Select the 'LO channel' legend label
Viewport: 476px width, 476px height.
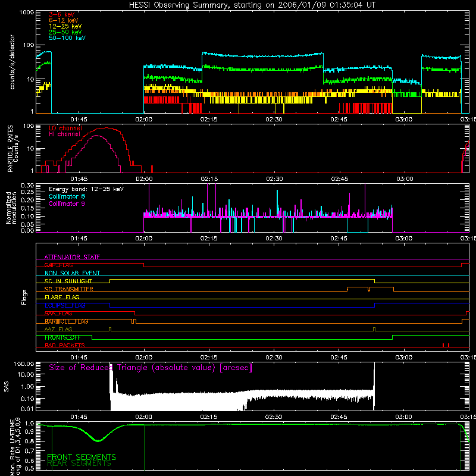[x=65, y=128]
